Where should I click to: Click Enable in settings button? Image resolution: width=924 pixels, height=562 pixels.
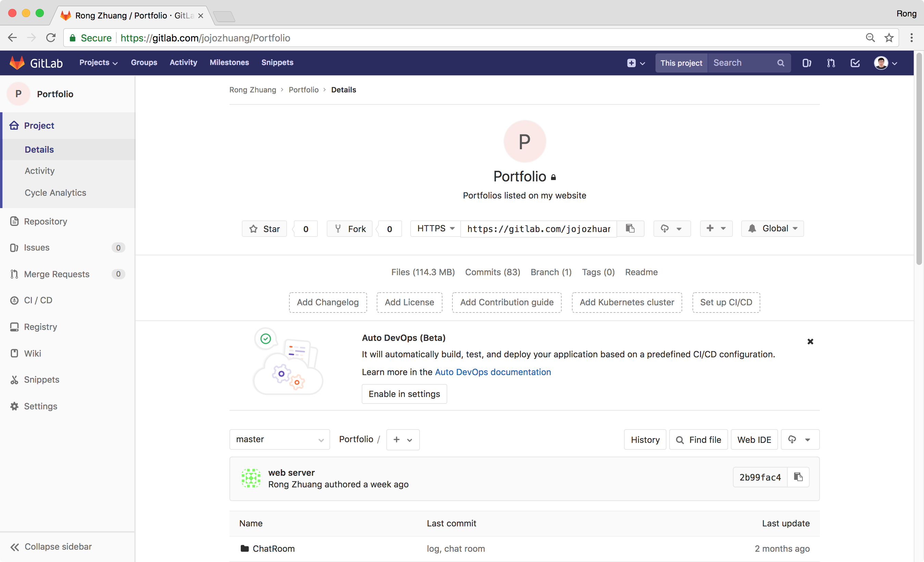point(404,394)
